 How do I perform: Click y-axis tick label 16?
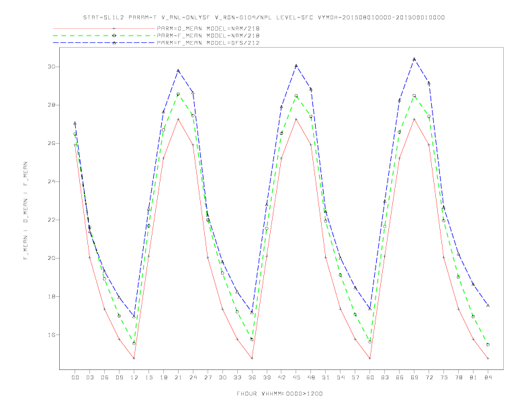[52, 335]
